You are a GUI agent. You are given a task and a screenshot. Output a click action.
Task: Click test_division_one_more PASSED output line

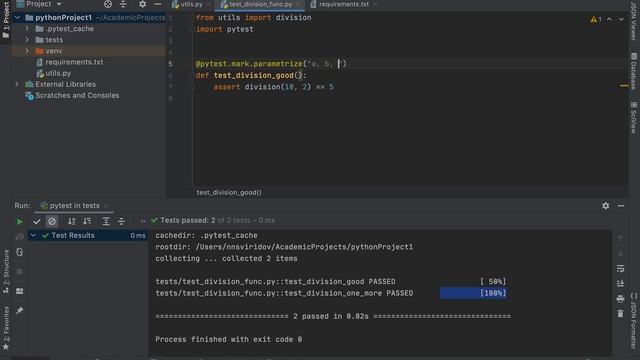284,293
